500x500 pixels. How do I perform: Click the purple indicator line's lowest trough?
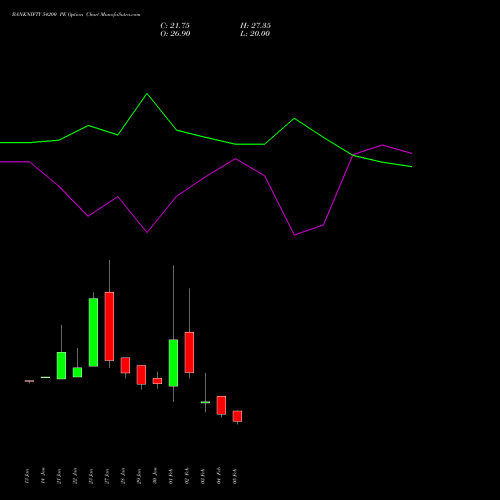pos(295,235)
